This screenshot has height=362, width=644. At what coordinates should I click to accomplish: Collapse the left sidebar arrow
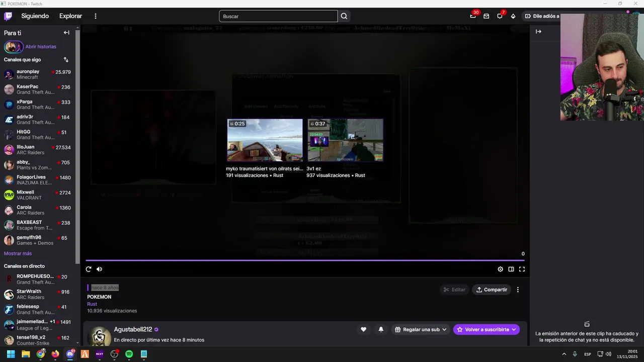(66, 33)
